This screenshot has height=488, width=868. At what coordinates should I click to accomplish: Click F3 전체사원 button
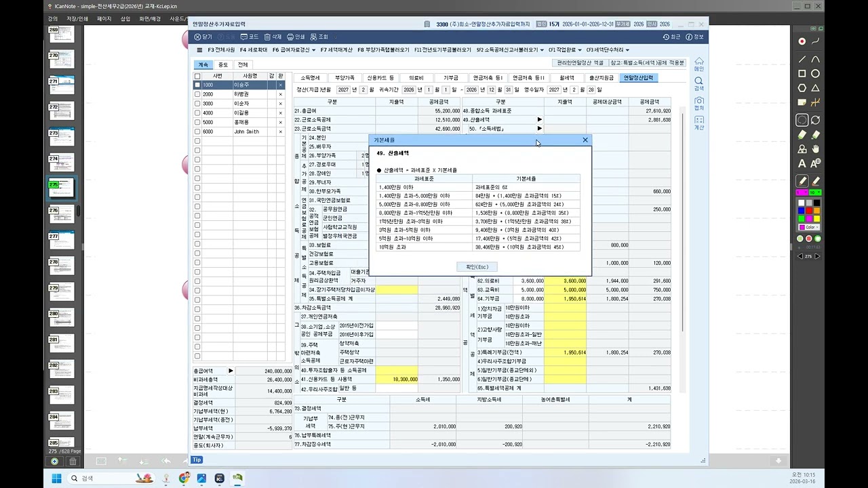point(222,49)
